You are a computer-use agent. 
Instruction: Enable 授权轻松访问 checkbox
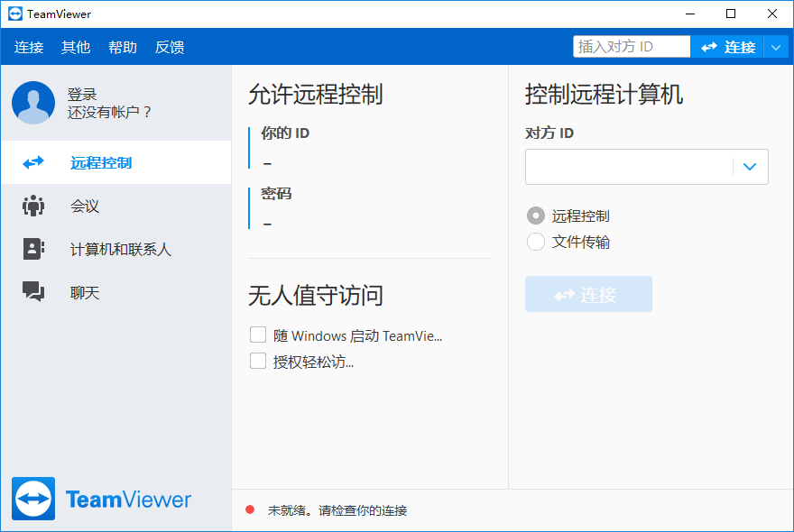pos(258,361)
